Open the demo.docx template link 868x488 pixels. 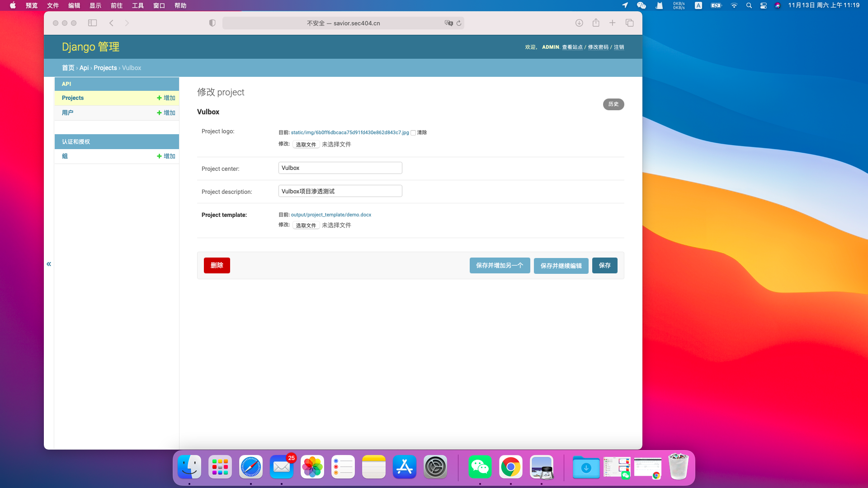tap(331, 215)
